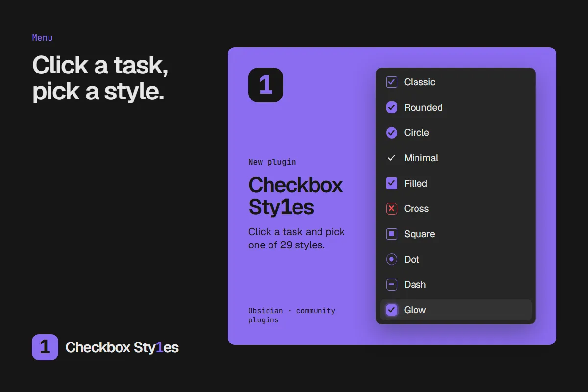Click the Rounded checkbox icon
The width and height of the screenshot is (588, 392).
[x=392, y=107]
